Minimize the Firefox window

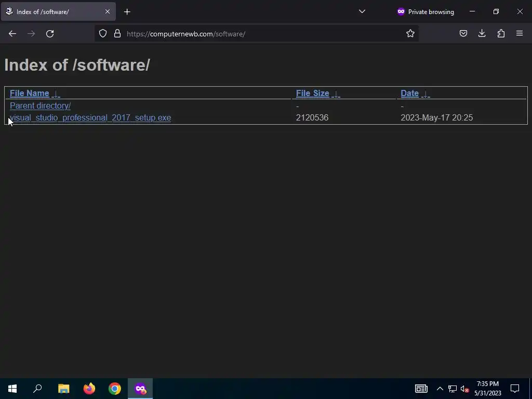point(472,11)
